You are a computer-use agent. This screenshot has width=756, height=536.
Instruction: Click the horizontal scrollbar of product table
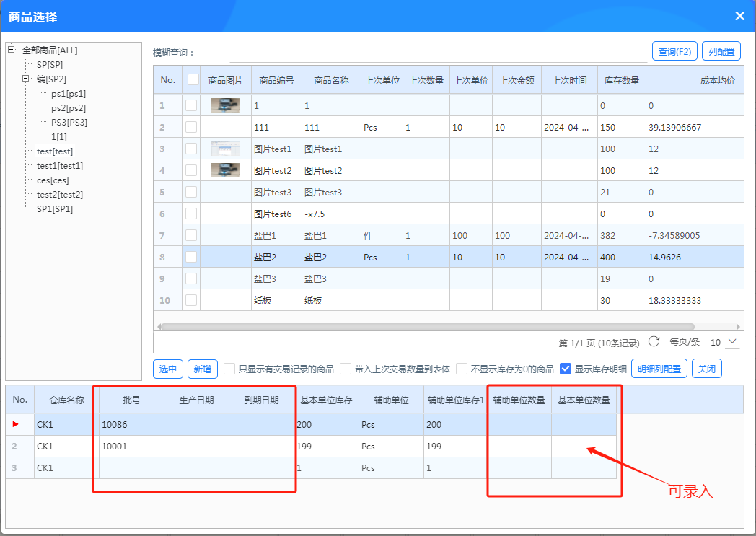point(428,326)
